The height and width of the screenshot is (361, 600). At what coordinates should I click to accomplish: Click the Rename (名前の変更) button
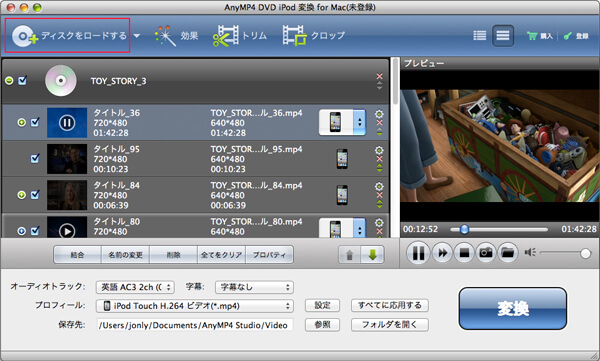click(126, 255)
